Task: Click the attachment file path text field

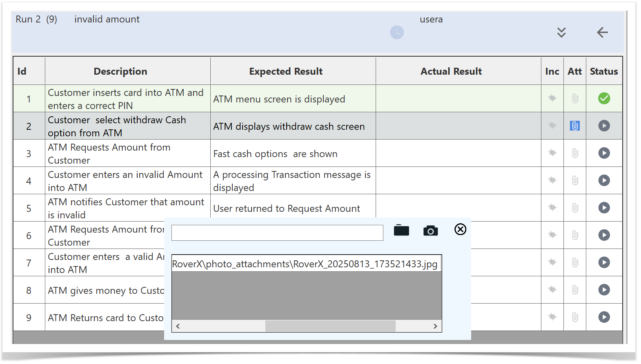Action: (x=277, y=233)
